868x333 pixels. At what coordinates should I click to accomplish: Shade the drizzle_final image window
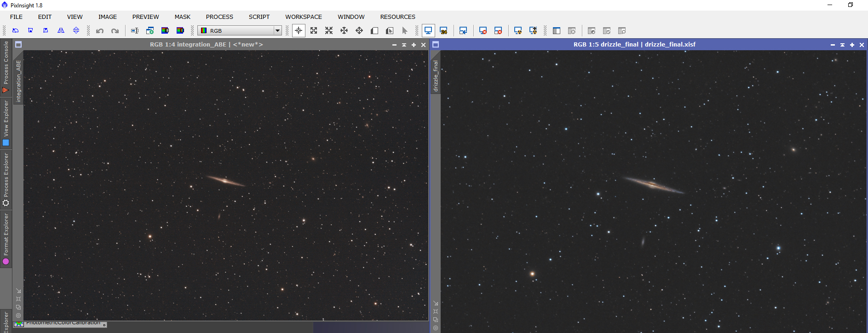click(842, 45)
